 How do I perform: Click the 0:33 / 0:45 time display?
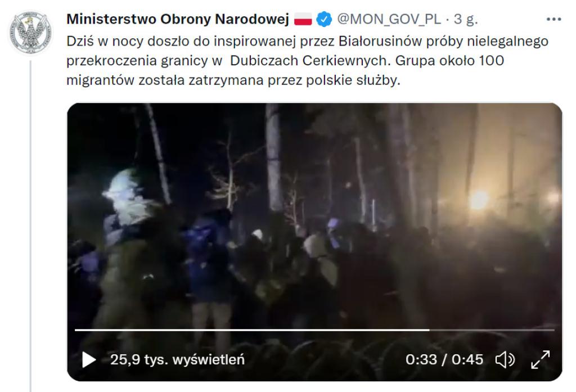tap(444, 359)
